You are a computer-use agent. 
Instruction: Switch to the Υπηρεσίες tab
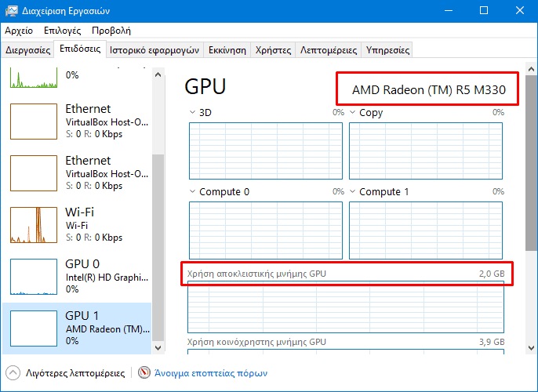pos(387,50)
